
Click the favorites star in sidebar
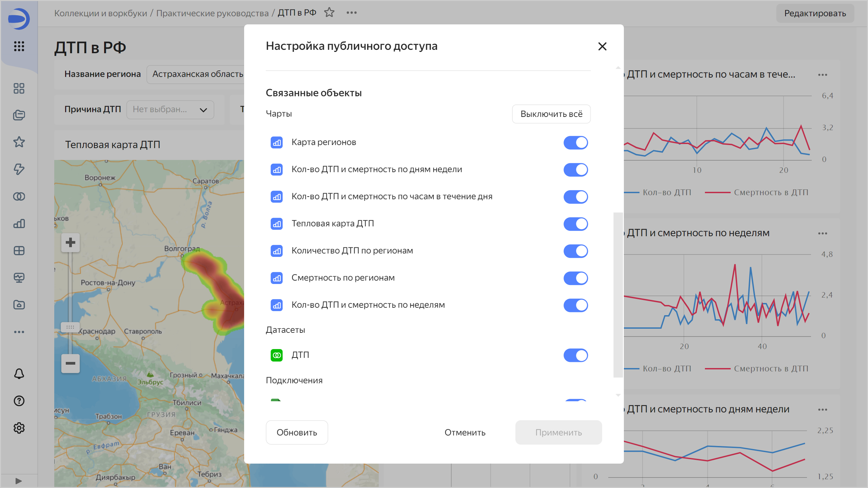[19, 142]
